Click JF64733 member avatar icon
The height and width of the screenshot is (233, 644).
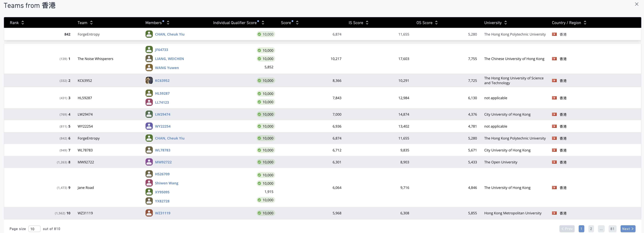(x=149, y=49)
